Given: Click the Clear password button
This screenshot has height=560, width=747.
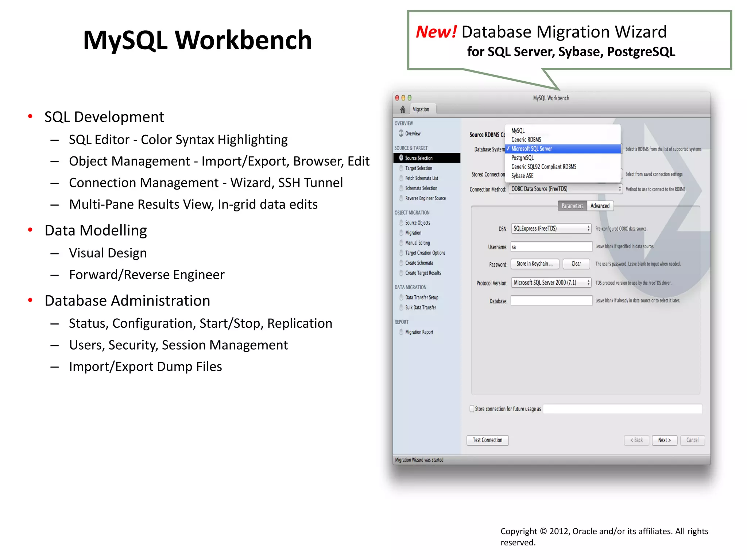Looking at the screenshot, I should (x=576, y=264).
